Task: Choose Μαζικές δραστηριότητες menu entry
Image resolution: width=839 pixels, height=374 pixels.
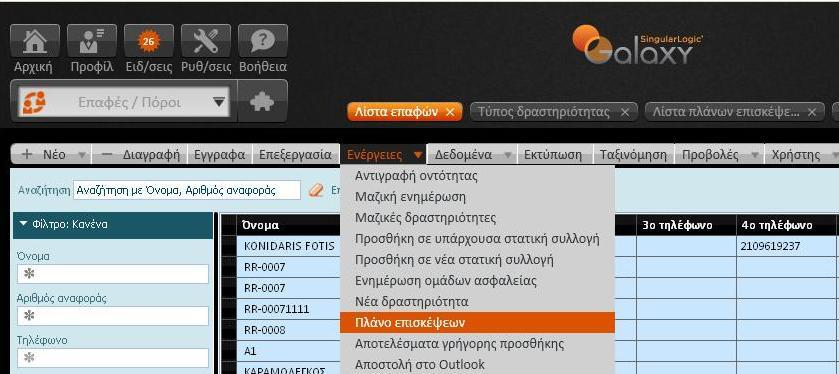Action: (477, 218)
